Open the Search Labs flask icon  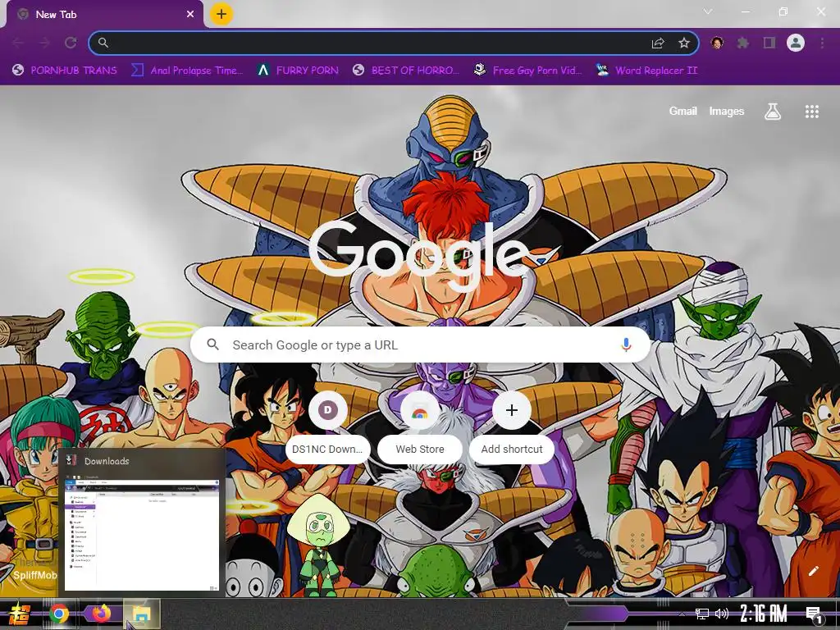coord(772,112)
